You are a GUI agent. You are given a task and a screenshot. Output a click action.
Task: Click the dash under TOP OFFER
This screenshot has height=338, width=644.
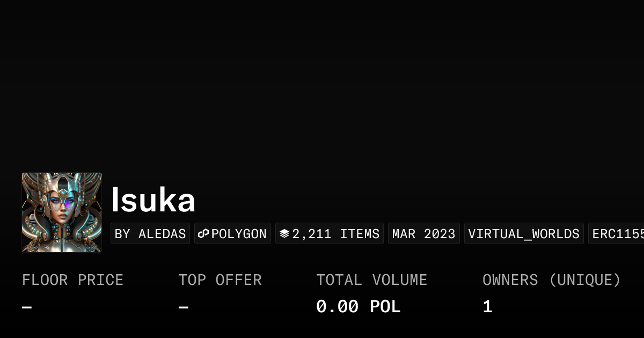(182, 306)
